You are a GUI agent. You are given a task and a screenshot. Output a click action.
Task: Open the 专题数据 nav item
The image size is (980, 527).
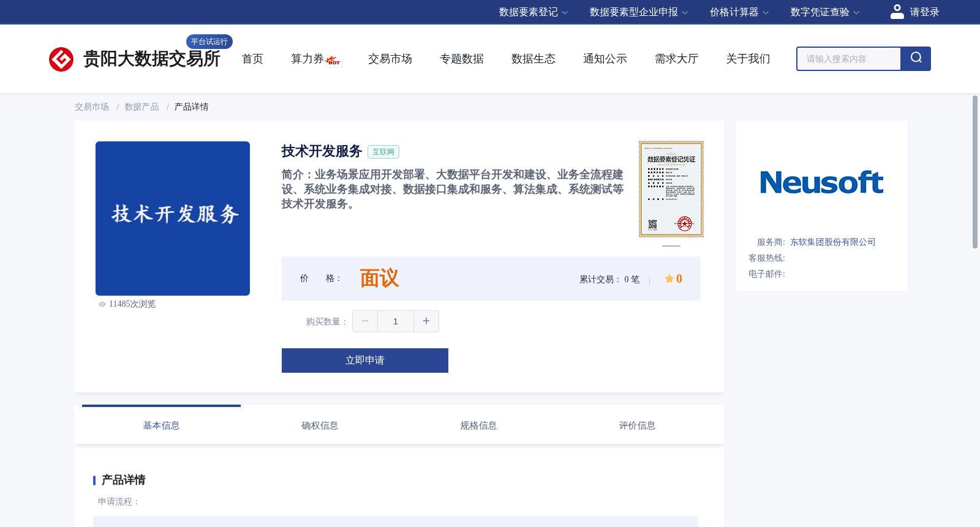coord(462,59)
